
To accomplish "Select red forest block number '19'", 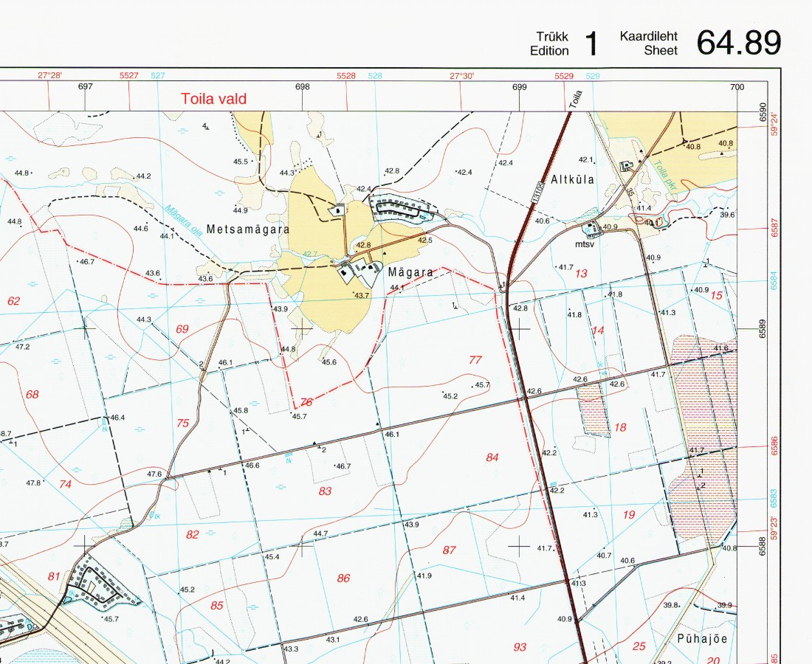I will (x=629, y=514).
